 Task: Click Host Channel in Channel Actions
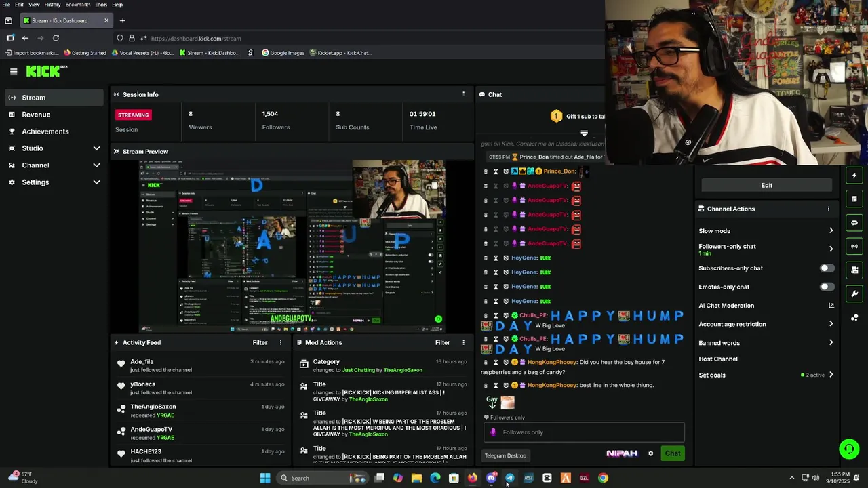(x=718, y=359)
